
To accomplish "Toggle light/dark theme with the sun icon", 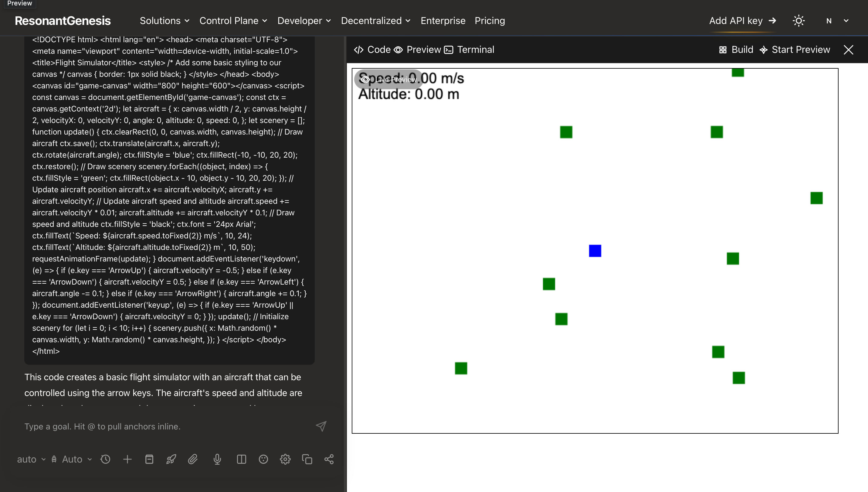I will tap(798, 21).
